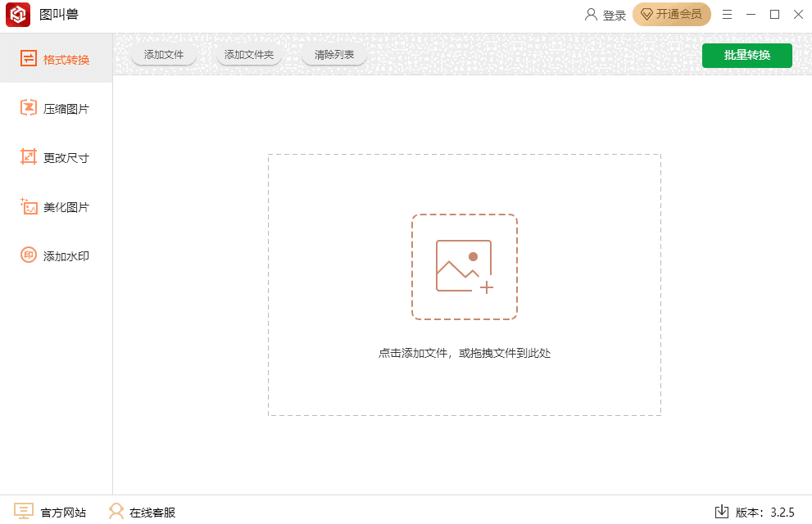Click the user profile login icon
This screenshot has height=524, width=812.
(591, 15)
